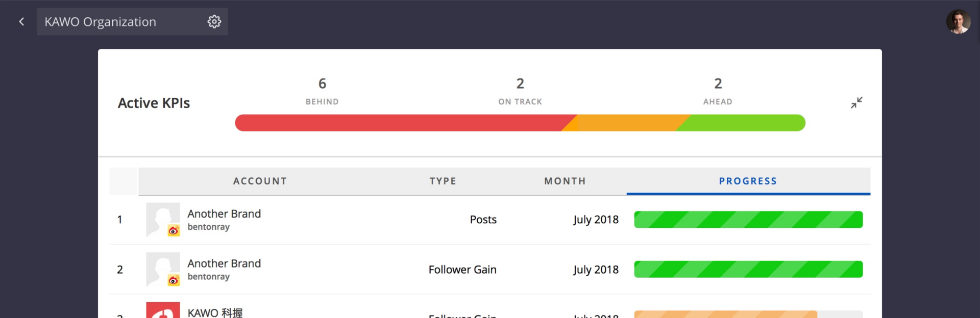This screenshot has height=318, width=980.
Task: Click the 6 BEHIND stat
Action: click(x=322, y=91)
